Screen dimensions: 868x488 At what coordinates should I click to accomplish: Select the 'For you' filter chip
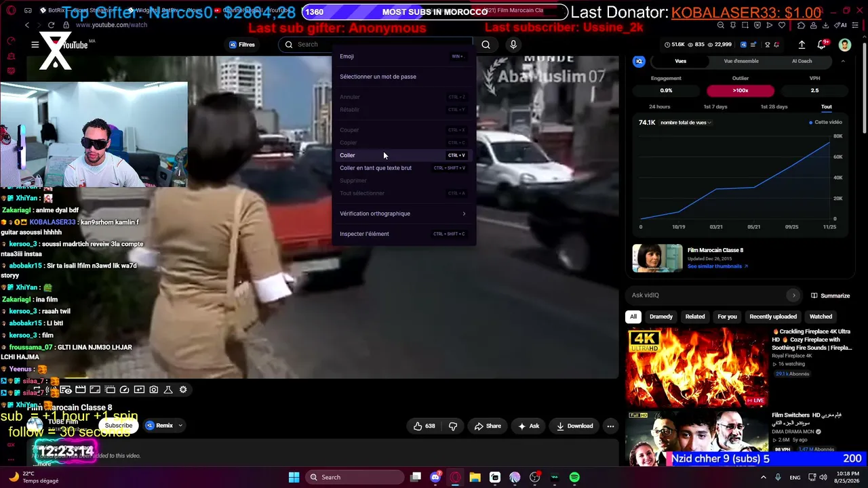pyautogui.click(x=727, y=317)
